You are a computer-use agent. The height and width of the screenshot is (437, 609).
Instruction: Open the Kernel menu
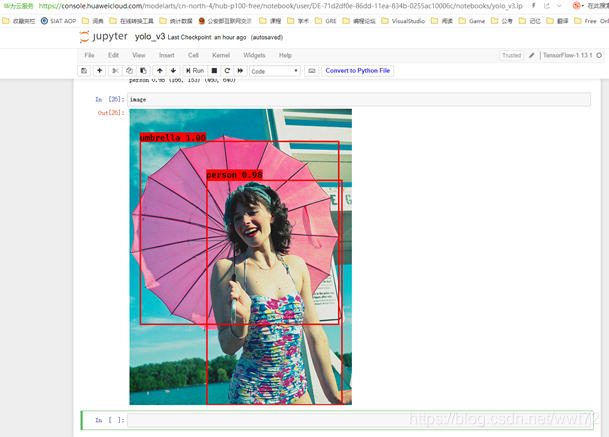point(221,55)
